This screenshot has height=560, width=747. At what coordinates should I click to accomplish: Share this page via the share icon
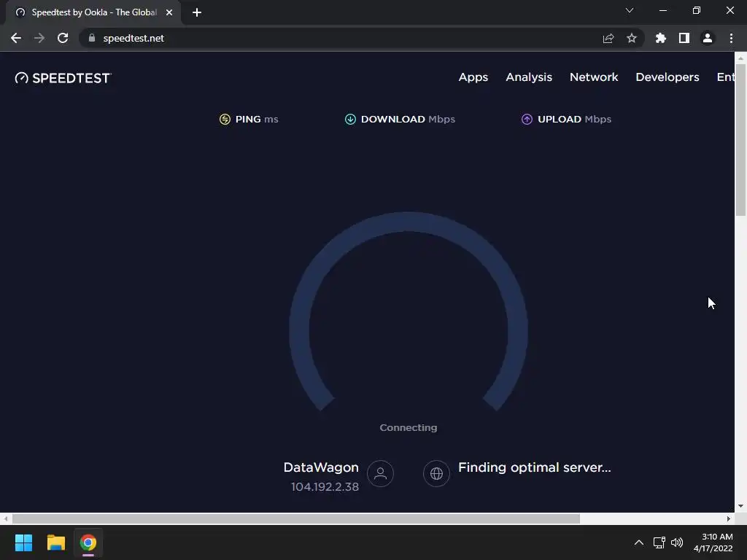[x=608, y=38]
